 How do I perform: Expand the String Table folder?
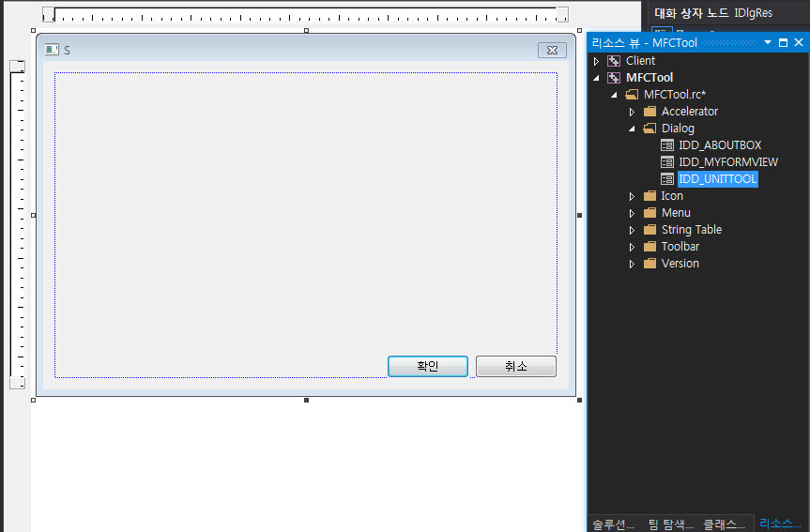tap(632, 230)
